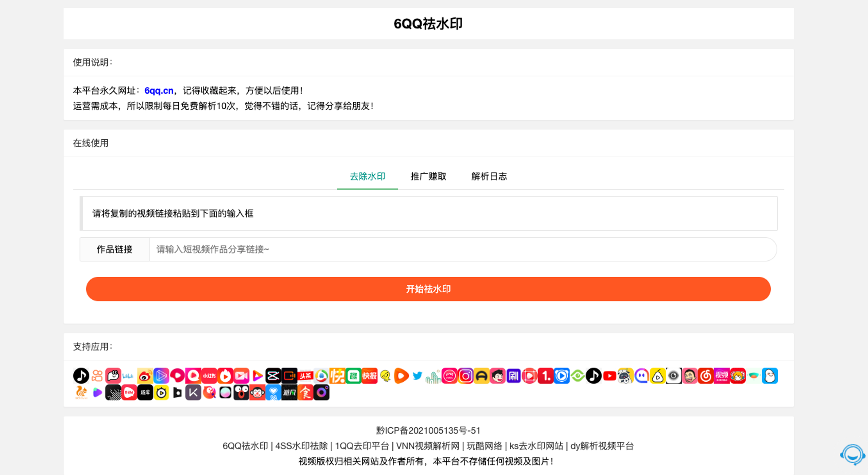Image resolution: width=868 pixels, height=475 pixels.
Task: Click the bilibili logo icon
Action: (128, 376)
